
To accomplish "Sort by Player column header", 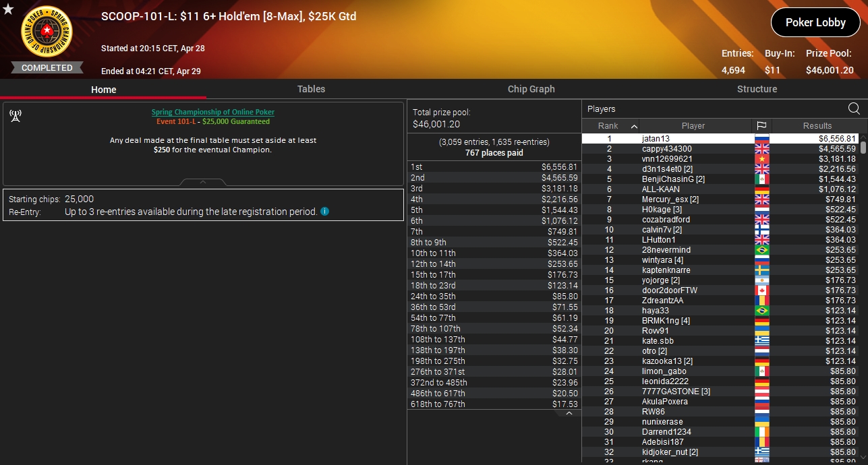I will point(693,126).
